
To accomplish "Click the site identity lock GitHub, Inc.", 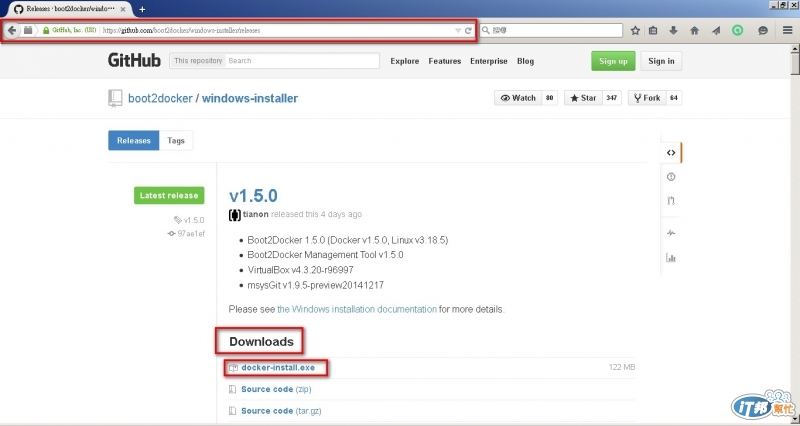I will (69, 31).
